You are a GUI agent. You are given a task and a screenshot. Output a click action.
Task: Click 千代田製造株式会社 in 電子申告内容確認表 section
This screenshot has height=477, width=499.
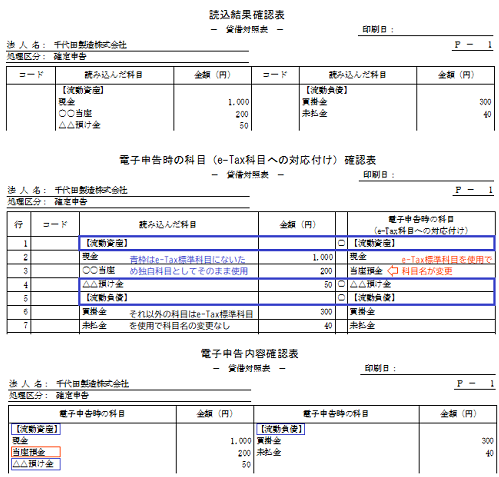coord(92,384)
